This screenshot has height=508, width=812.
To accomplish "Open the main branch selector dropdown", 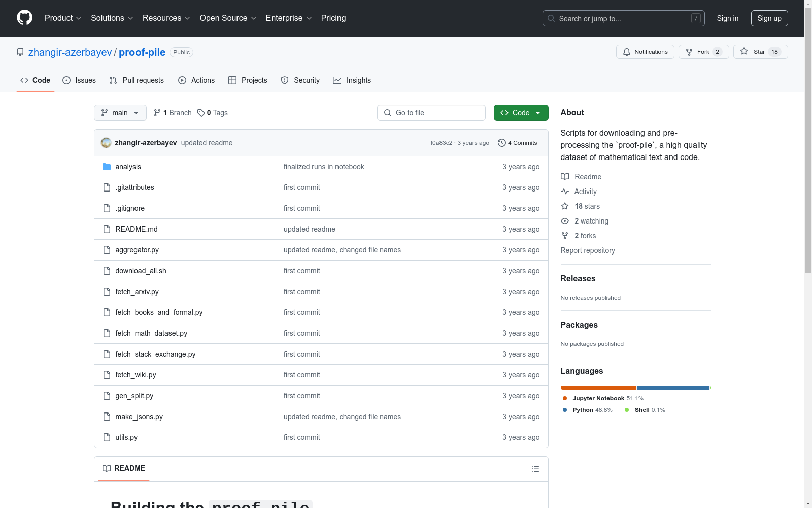I will point(120,113).
